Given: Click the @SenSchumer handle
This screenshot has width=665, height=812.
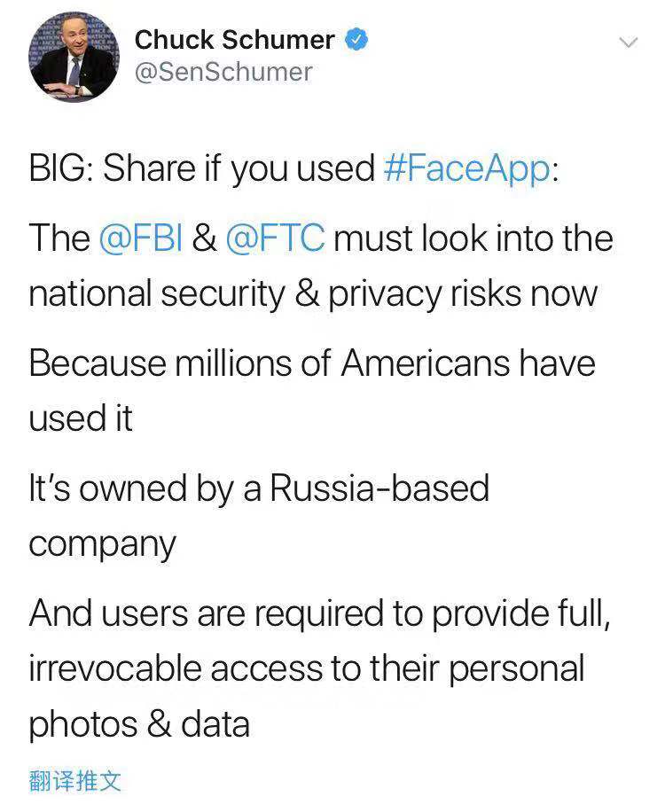Looking at the screenshot, I should pyautogui.click(x=223, y=72).
